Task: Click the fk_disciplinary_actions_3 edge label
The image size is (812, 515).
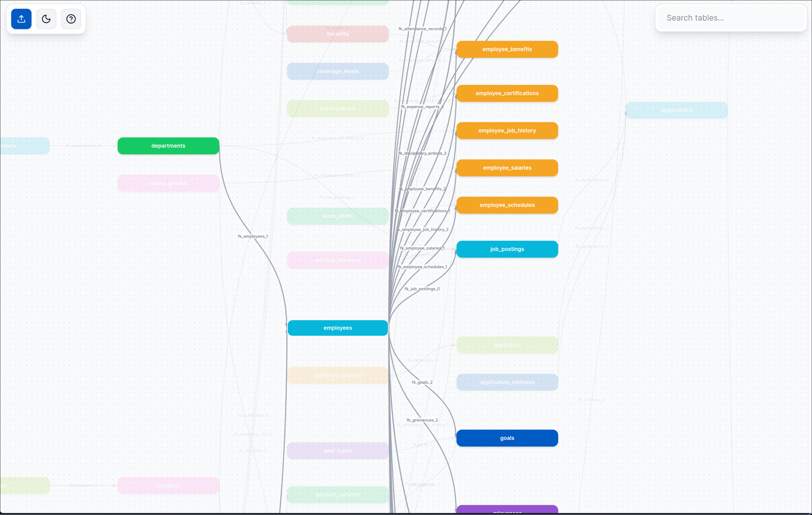Action: click(x=422, y=153)
